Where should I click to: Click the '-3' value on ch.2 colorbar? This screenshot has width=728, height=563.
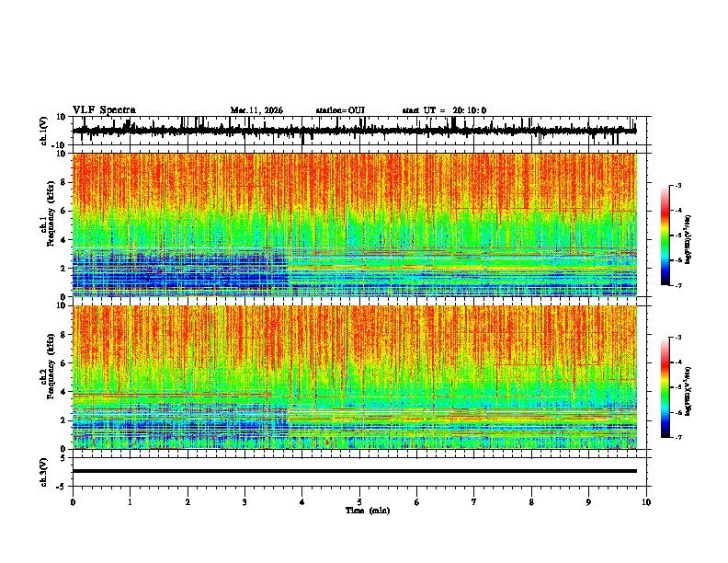click(678, 338)
